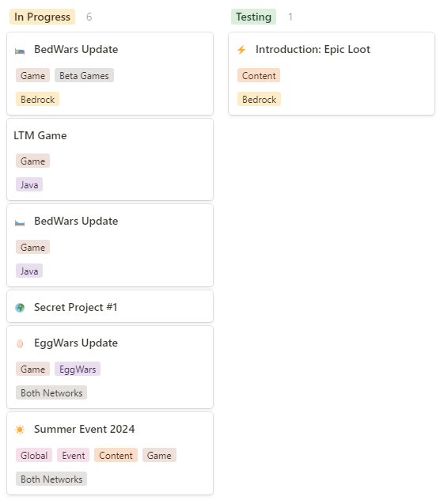Click Both Networks tag on EggWars Update
Viewport: 440px width, 504px height.
click(51, 392)
